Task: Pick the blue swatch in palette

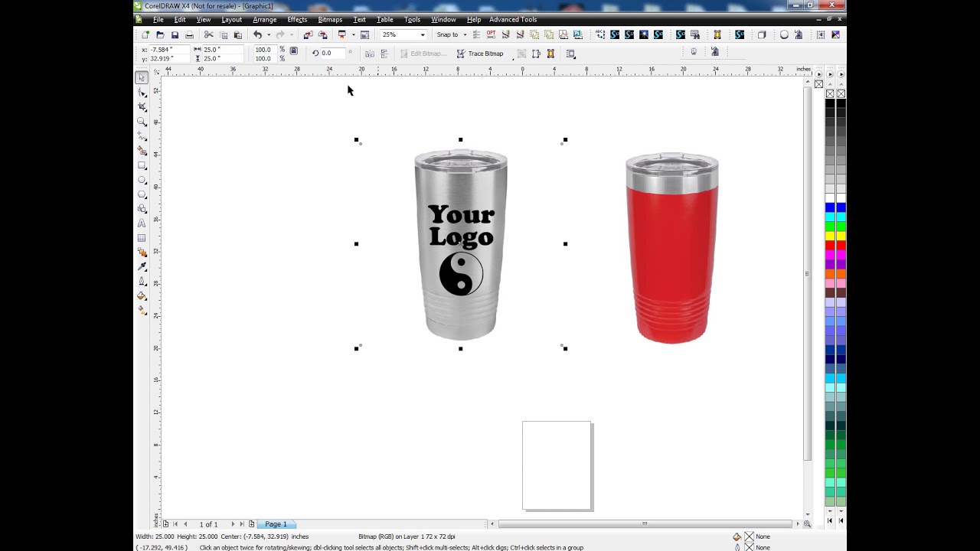Action: (830, 207)
